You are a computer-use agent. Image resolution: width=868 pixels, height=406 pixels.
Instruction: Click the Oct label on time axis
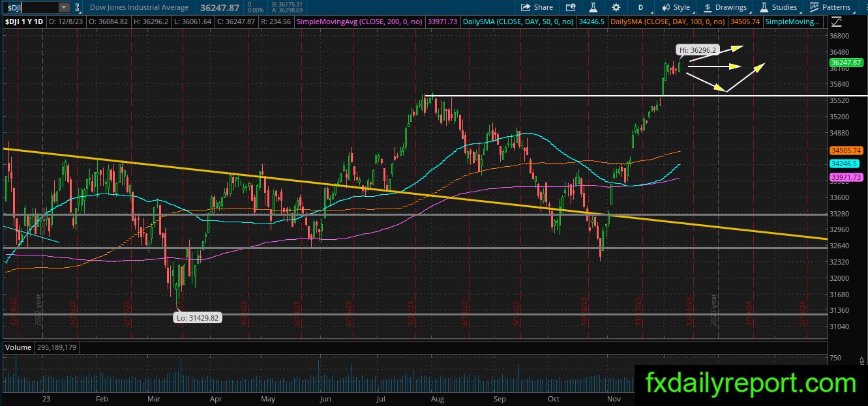coord(554,398)
